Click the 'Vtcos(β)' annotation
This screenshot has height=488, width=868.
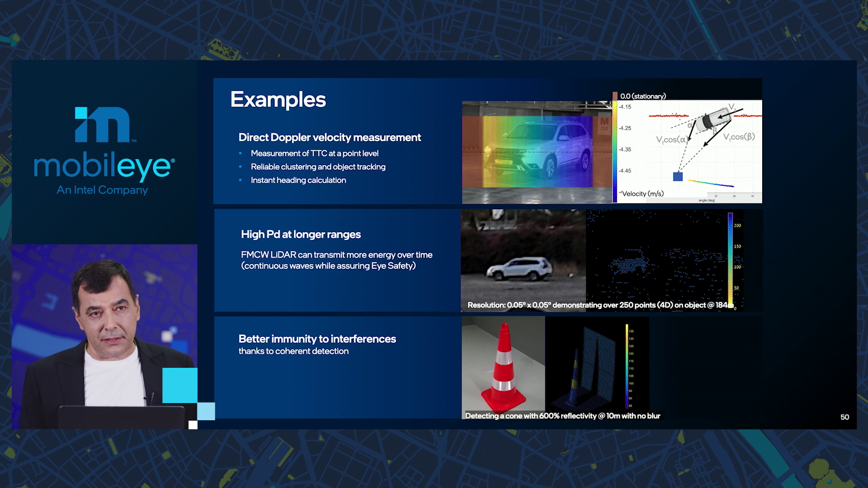(739, 137)
